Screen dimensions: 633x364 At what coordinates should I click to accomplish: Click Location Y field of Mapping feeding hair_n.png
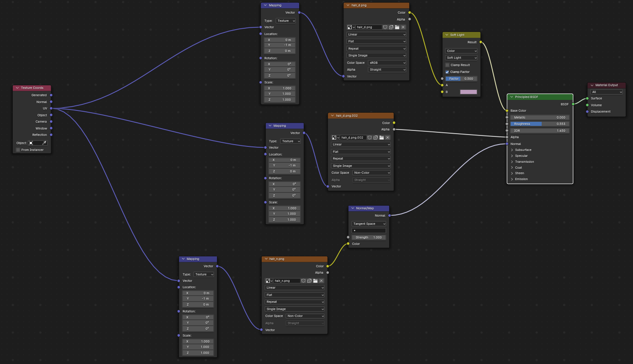[x=198, y=299]
